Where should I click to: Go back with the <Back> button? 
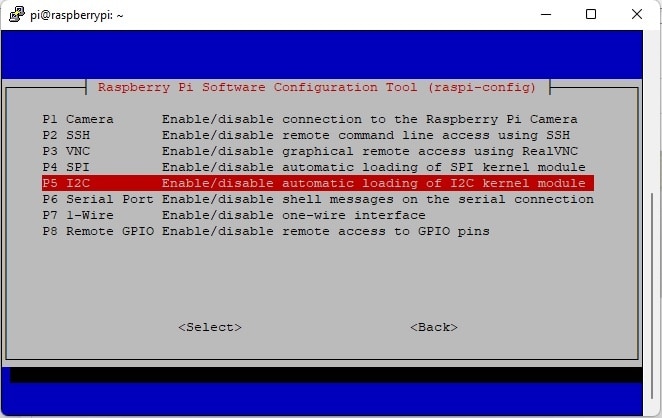[x=434, y=327]
